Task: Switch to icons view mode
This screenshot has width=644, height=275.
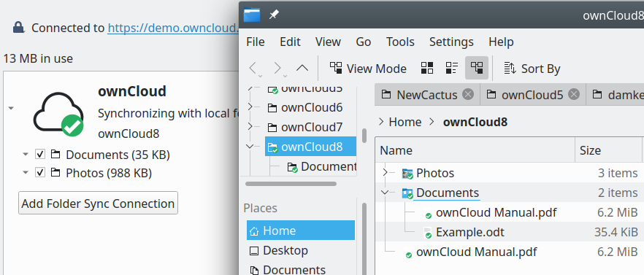Action: tap(427, 68)
